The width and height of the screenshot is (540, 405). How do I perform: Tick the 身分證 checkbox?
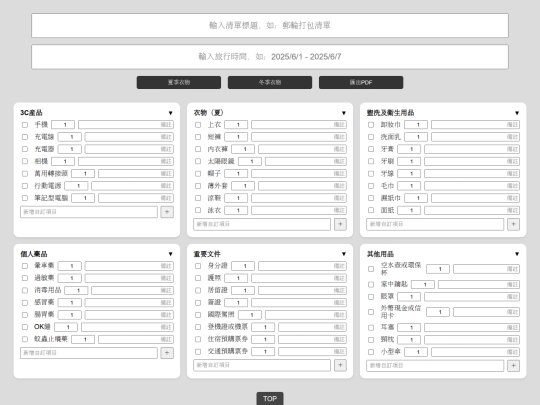[x=198, y=266]
